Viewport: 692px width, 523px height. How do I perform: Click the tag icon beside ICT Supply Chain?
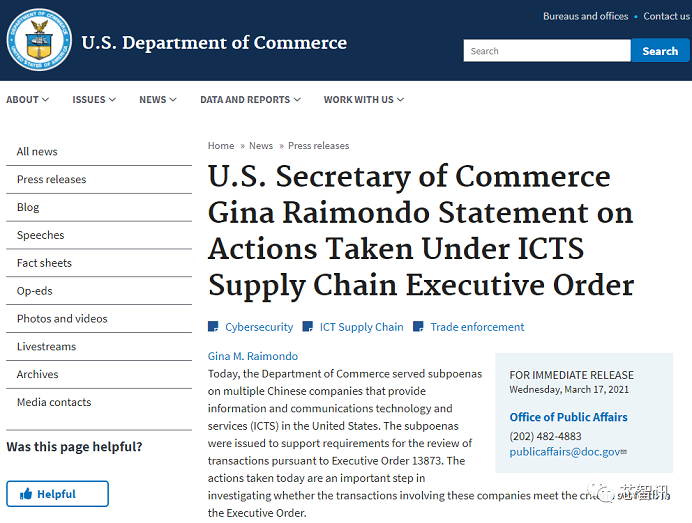click(308, 327)
